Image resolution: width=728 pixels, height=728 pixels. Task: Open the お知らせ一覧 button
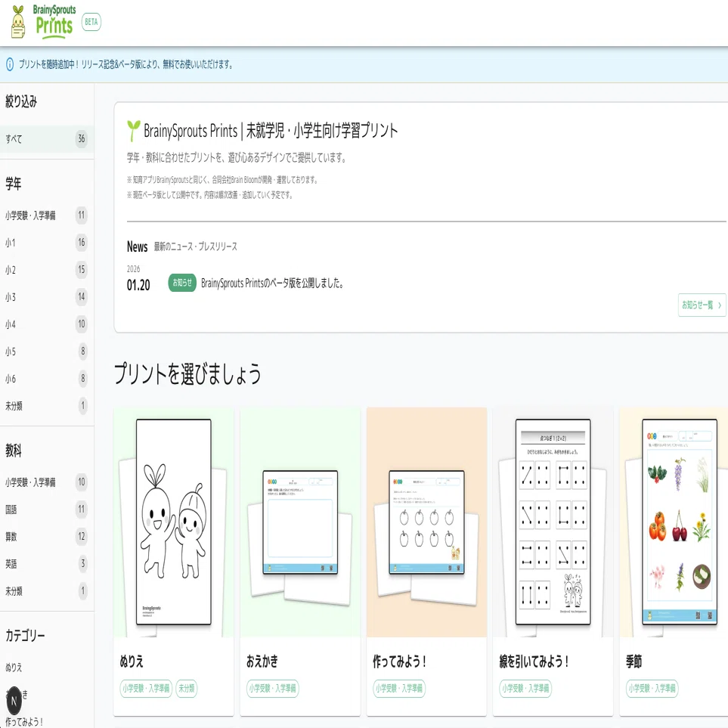click(x=702, y=305)
